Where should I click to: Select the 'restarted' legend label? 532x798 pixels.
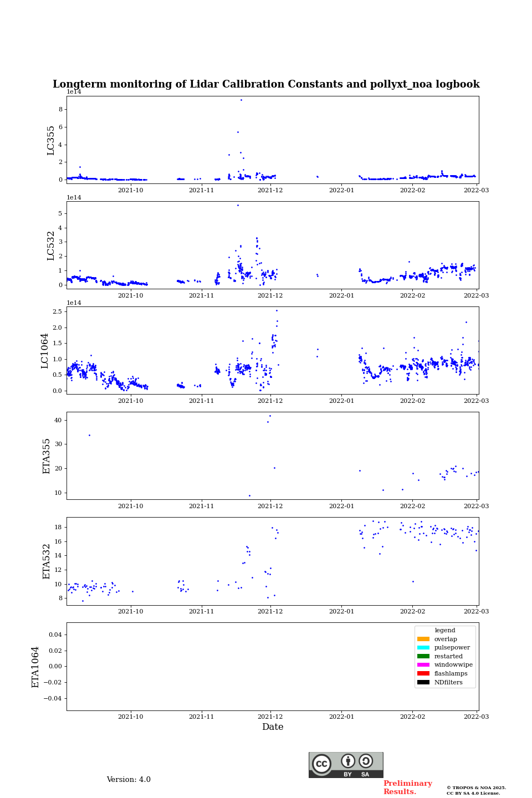(448, 656)
